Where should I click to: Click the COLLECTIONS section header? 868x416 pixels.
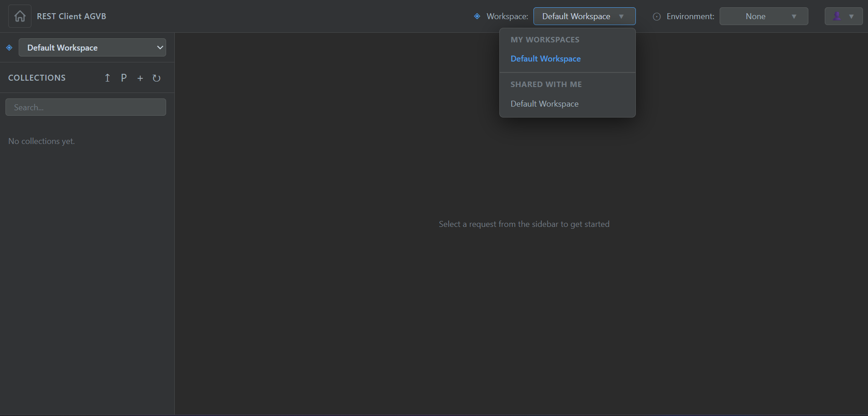(x=37, y=77)
